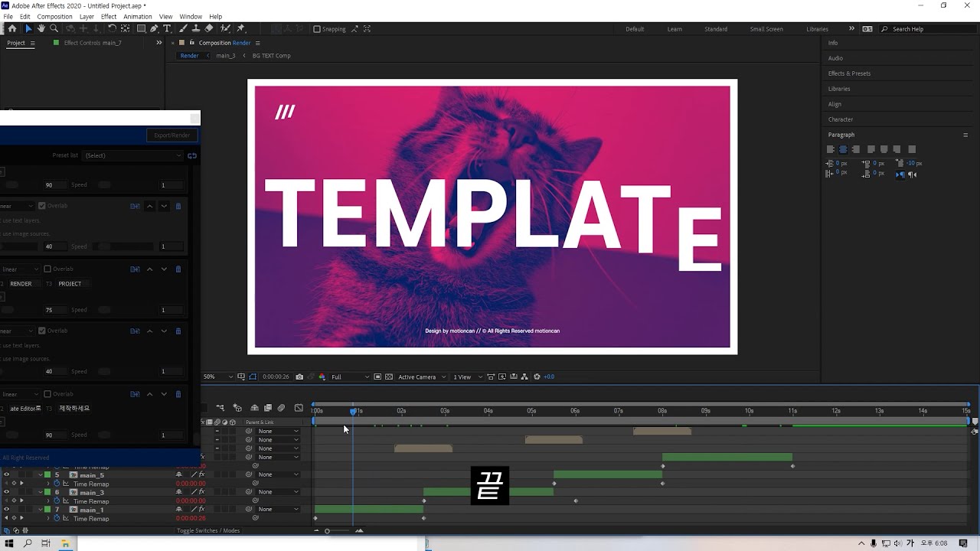Screen dimensions: 980x551
Task: Open the Character panel
Action: point(841,119)
